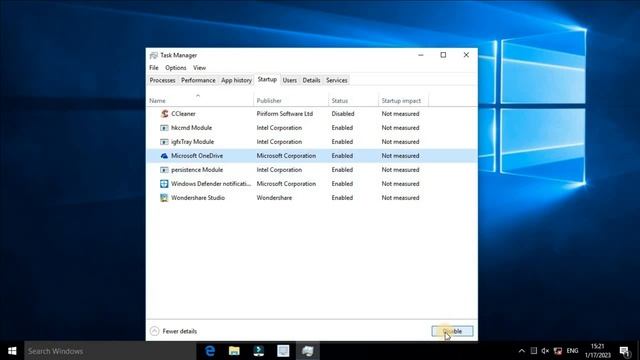Select the CCleaner row name

click(183, 114)
